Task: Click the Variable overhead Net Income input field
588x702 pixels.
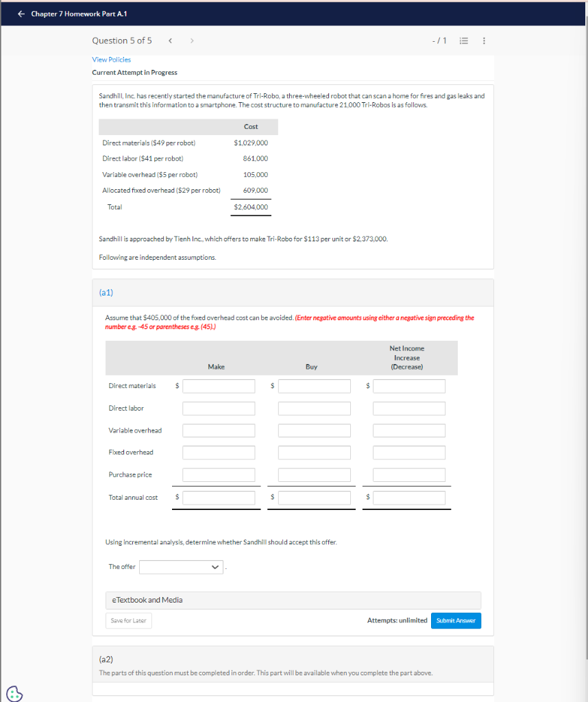Action: [x=409, y=431]
